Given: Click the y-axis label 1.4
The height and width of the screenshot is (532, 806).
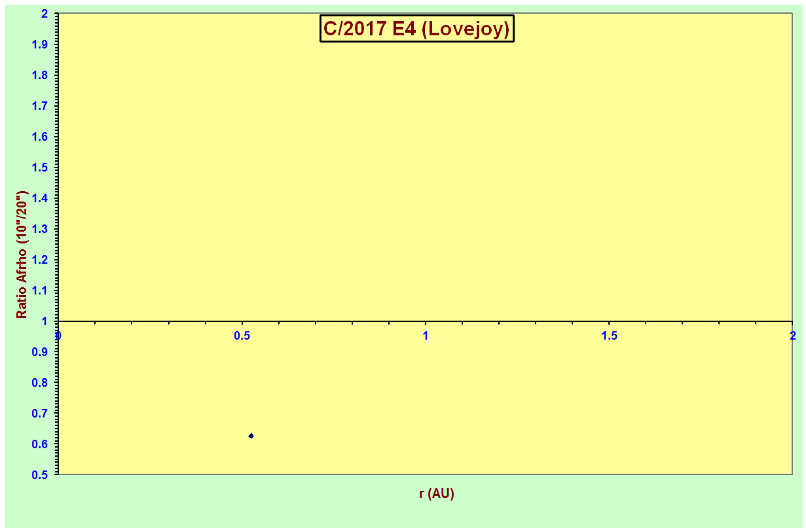Looking at the screenshot, I should pos(40,198).
